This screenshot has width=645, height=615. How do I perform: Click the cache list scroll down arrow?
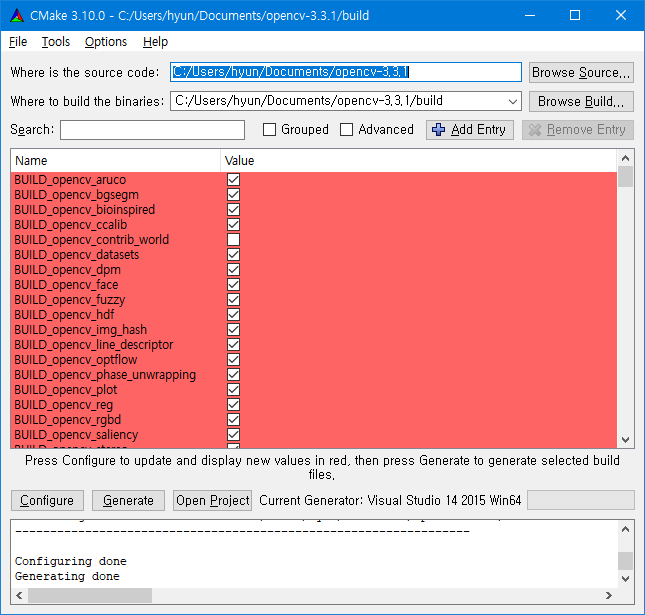click(626, 440)
